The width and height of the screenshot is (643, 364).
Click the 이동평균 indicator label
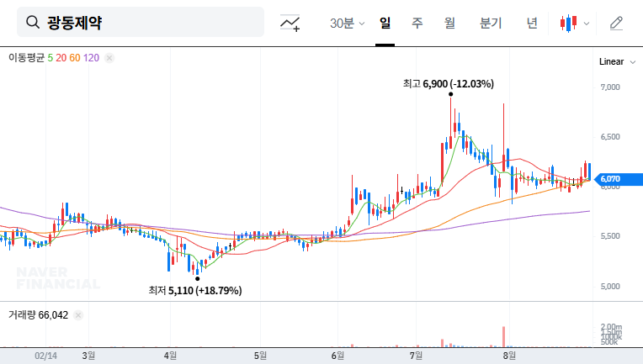point(26,58)
